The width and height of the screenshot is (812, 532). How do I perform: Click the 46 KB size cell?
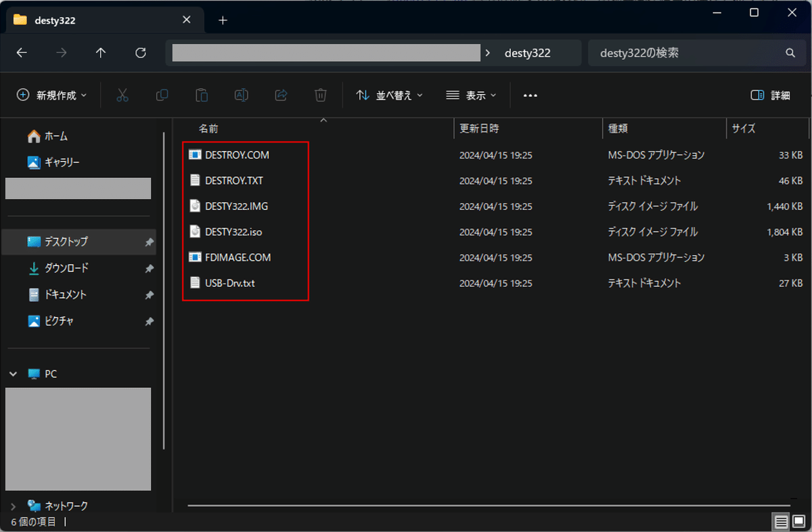pyautogui.click(x=791, y=181)
